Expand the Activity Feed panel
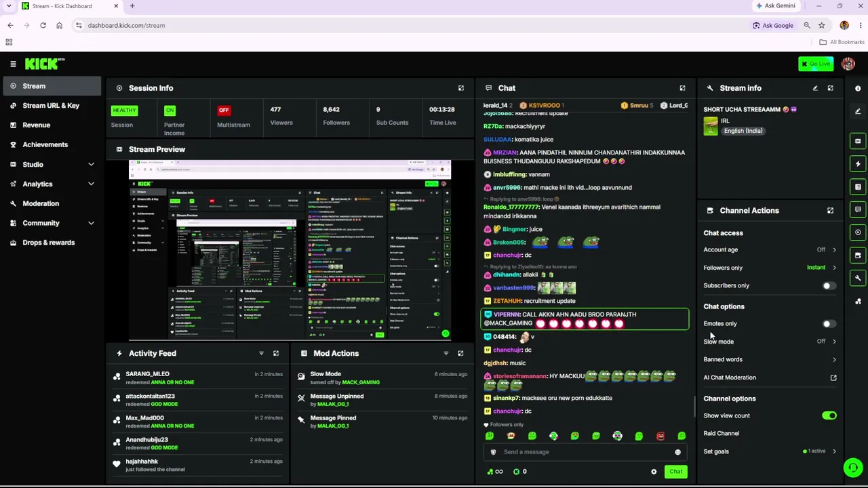Image resolution: width=868 pixels, height=488 pixels. [276, 353]
